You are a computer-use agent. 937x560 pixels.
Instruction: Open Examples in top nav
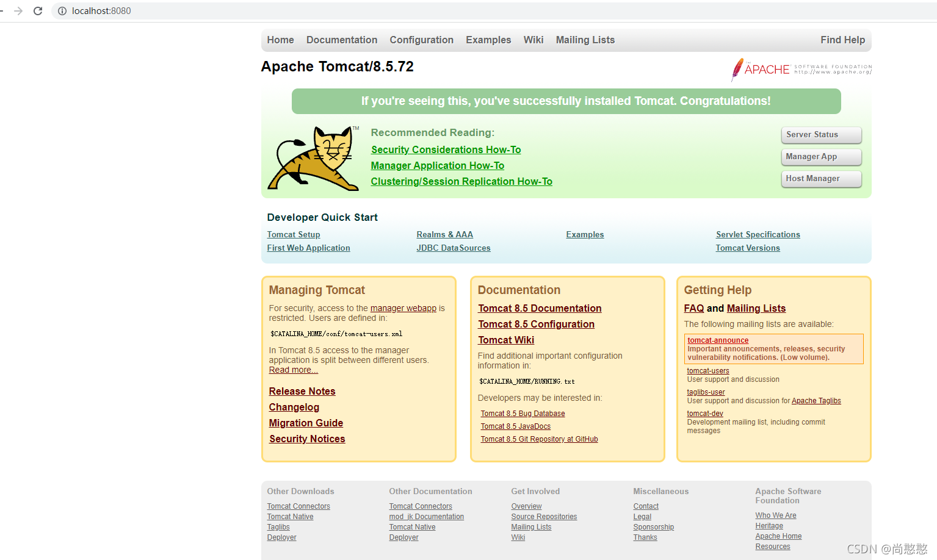488,40
